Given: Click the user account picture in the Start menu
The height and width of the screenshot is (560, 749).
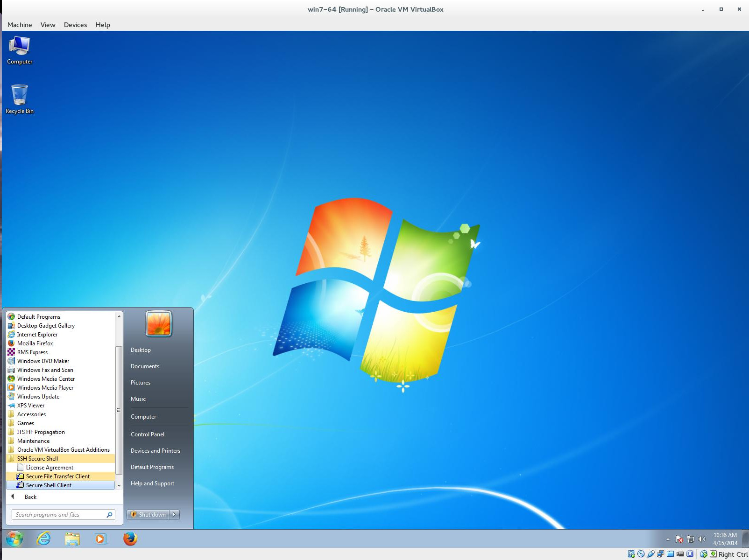Looking at the screenshot, I should (159, 323).
